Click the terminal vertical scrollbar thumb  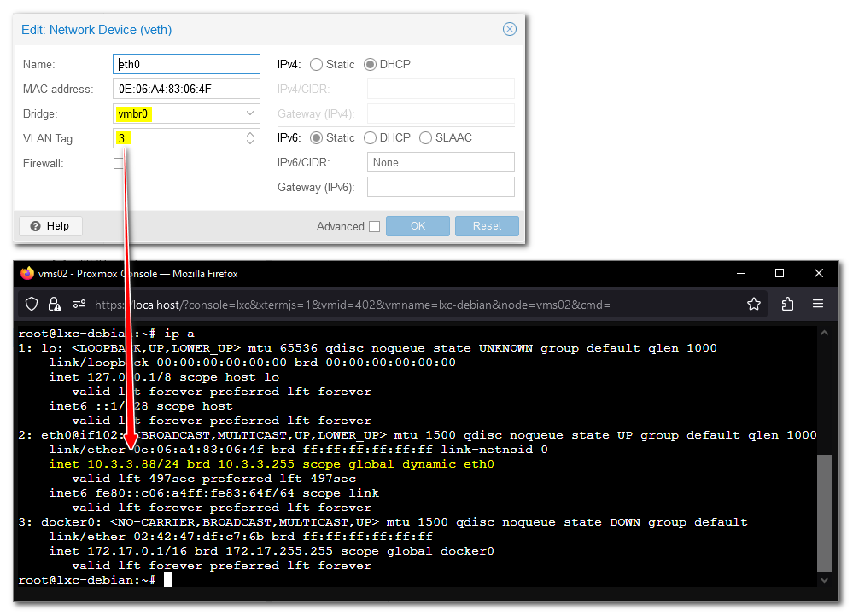tap(823, 512)
